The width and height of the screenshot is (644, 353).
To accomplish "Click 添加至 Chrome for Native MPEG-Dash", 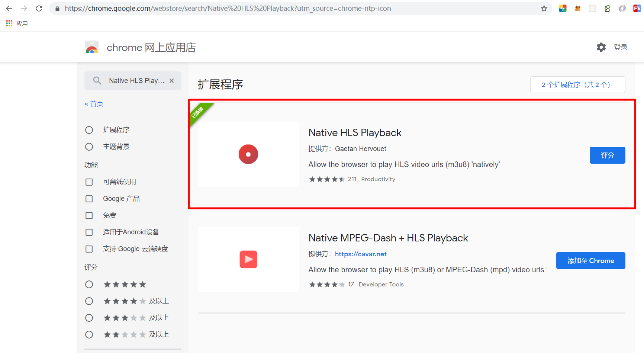I will (590, 260).
